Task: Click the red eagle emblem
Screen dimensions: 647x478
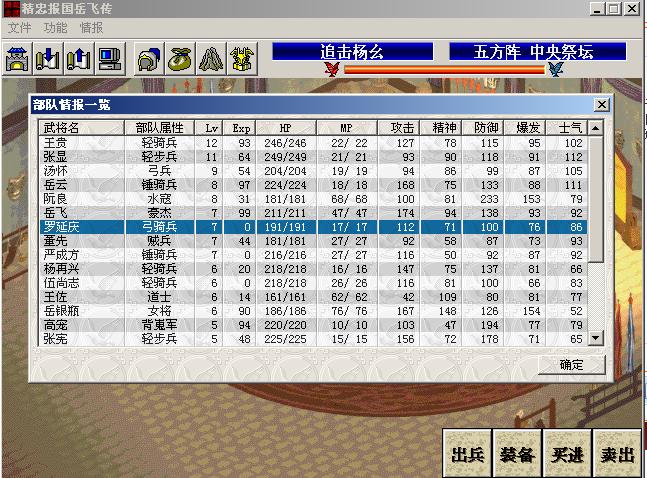Action: [332, 69]
